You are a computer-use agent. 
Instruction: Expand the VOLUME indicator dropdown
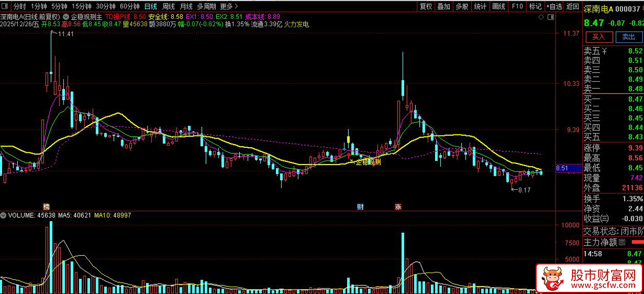point(4,215)
